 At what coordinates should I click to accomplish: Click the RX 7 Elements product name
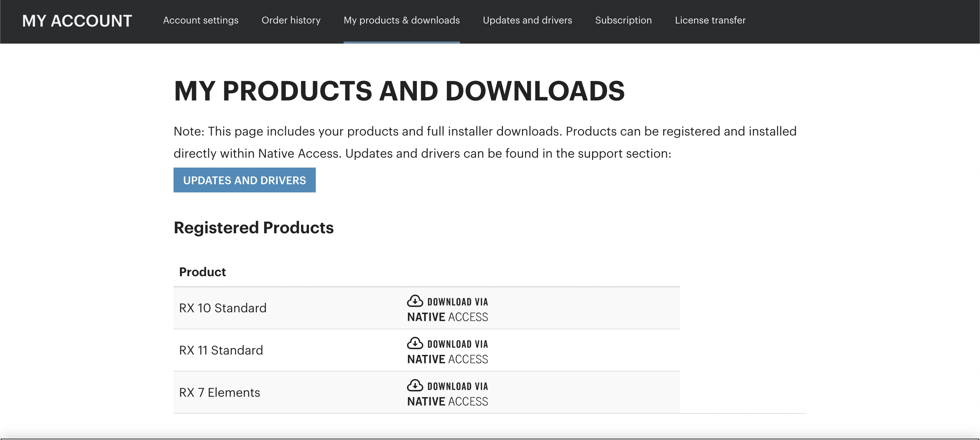[219, 392]
